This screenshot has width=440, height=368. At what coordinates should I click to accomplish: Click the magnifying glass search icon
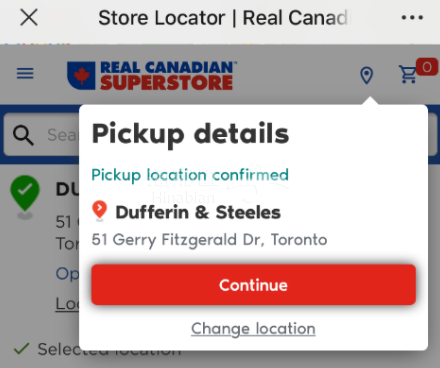(x=23, y=135)
